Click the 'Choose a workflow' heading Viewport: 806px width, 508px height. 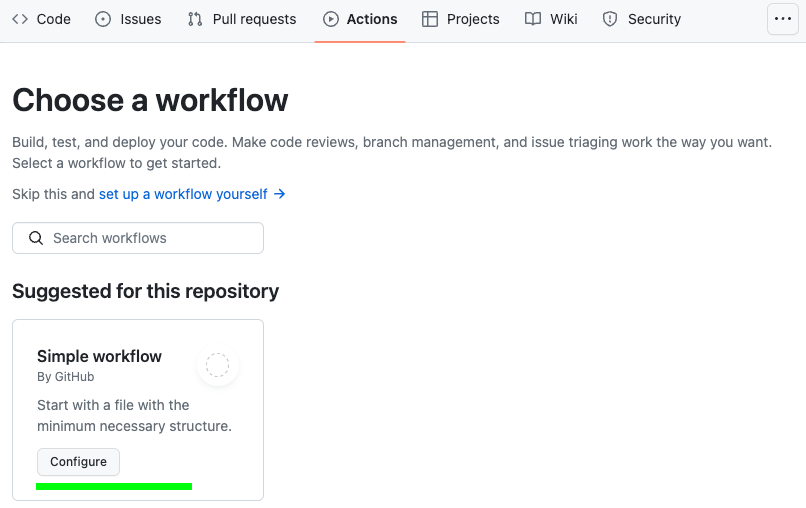[150, 100]
